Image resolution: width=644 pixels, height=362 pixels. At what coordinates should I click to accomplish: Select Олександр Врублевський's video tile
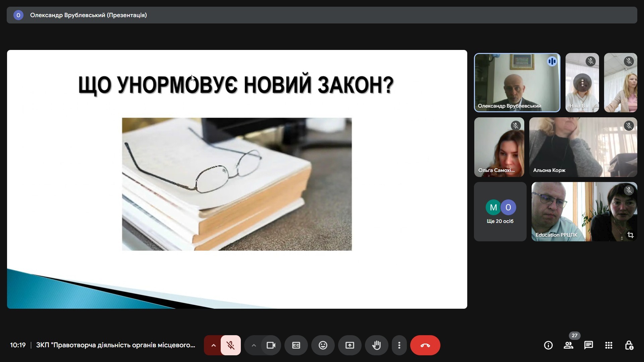[x=517, y=82]
